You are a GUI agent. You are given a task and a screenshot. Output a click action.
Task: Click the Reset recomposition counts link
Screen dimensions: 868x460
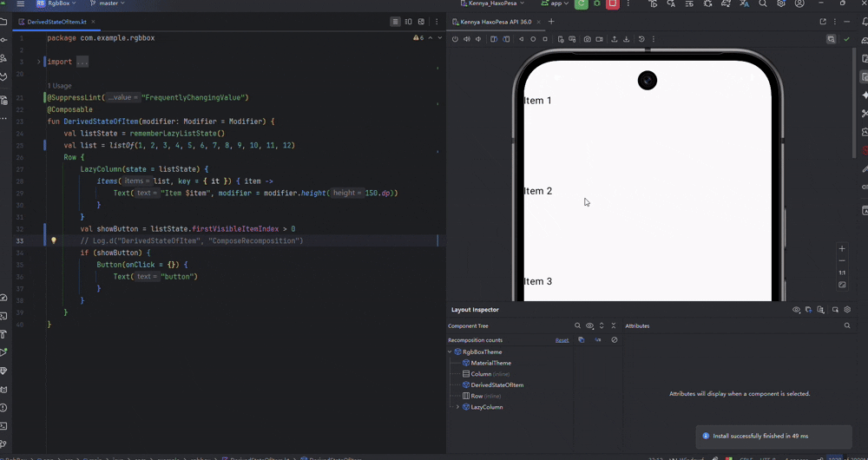click(562, 340)
